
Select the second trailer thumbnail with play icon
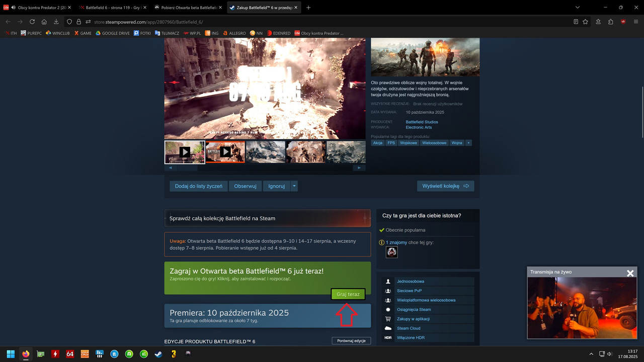tap(225, 152)
